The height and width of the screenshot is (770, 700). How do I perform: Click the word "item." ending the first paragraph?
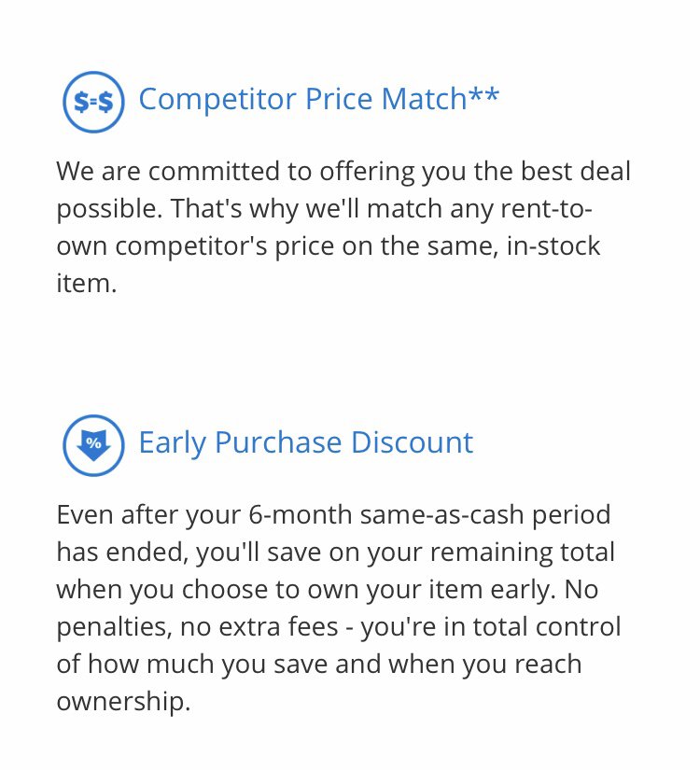pos(86,285)
